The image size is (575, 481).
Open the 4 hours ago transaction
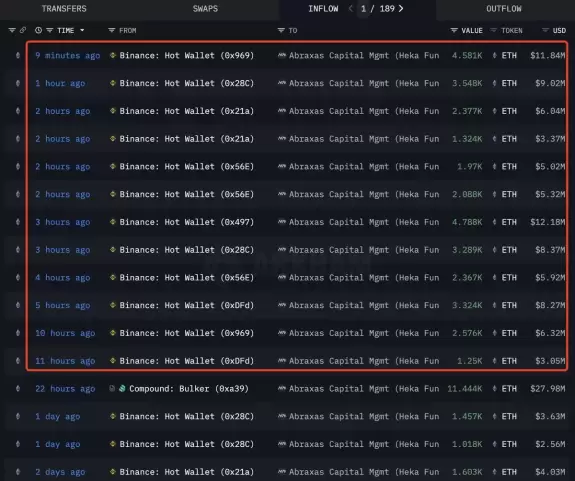coord(63,278)
